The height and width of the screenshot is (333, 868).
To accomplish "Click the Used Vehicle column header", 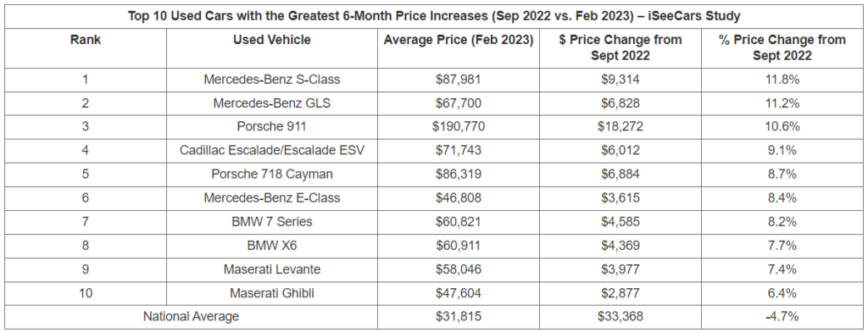I will 272,40.
